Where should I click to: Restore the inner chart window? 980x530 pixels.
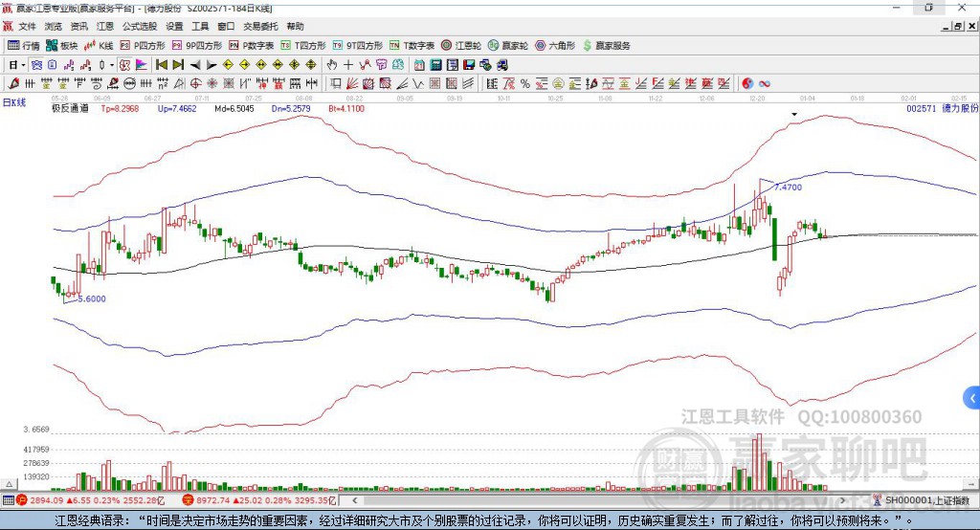tap(959, 26)
